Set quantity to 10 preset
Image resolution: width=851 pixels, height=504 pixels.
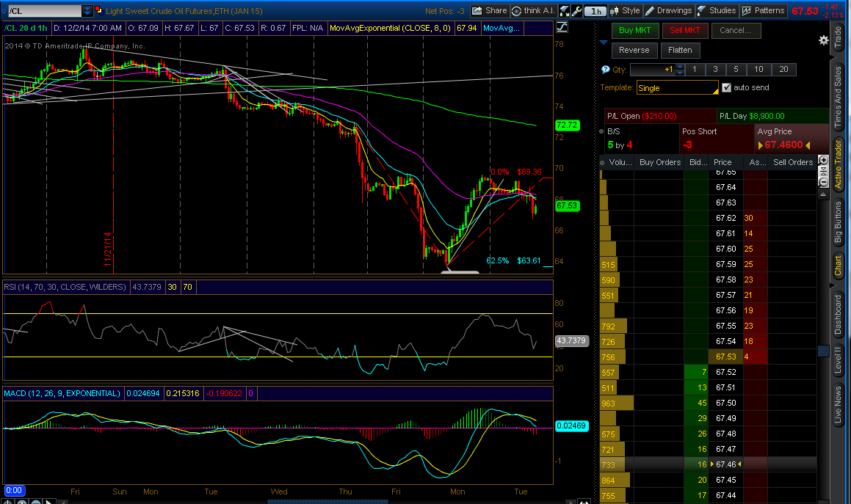coord(758,69)
